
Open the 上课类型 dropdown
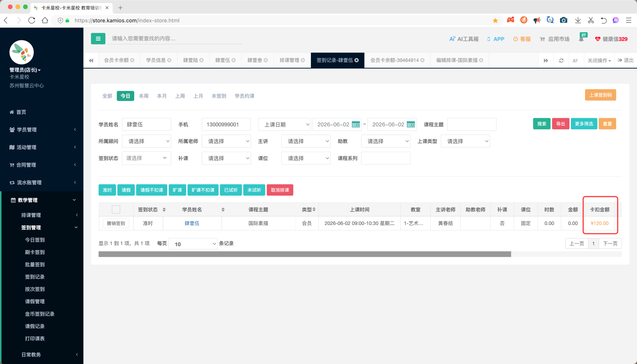pyautogui.click(x=465, y=141)
